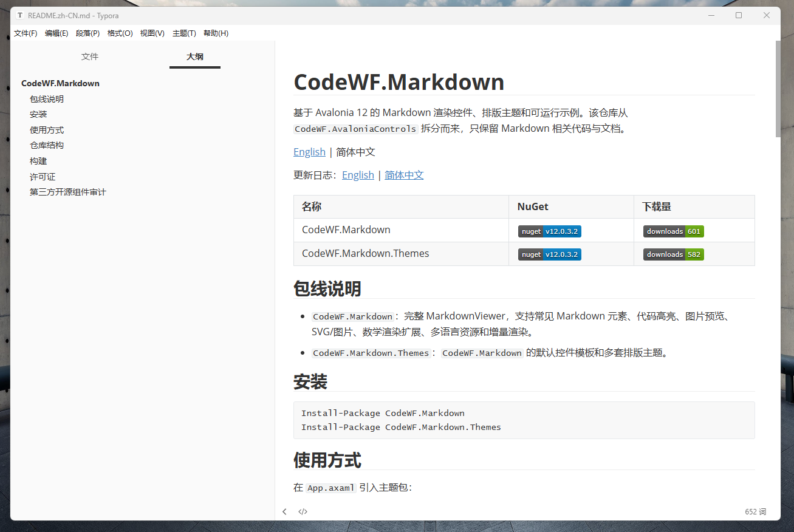794x532 pixels.
Task: Open the 格式(O) menu
Action: pos(120,33)
